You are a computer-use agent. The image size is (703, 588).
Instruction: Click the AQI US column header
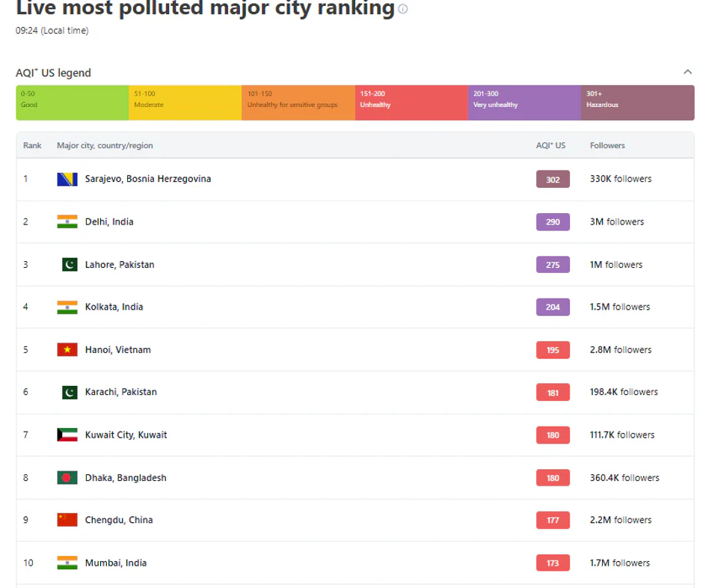pyautogui.click(x=550, y=146)
